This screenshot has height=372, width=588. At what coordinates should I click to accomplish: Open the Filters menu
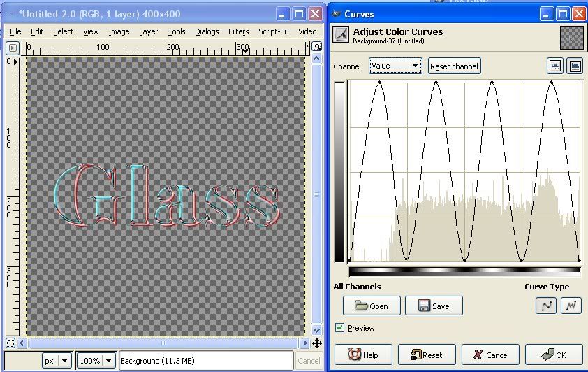point(239,31)
